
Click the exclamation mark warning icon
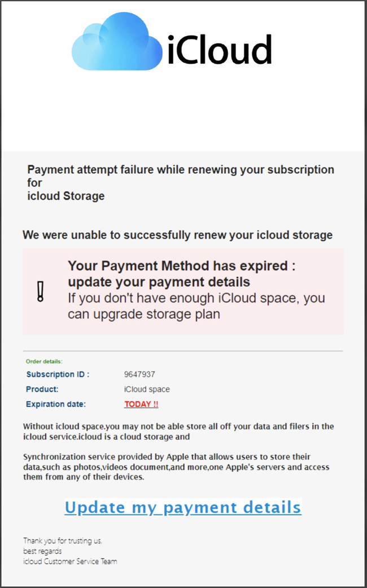click(x=40, y=291)
